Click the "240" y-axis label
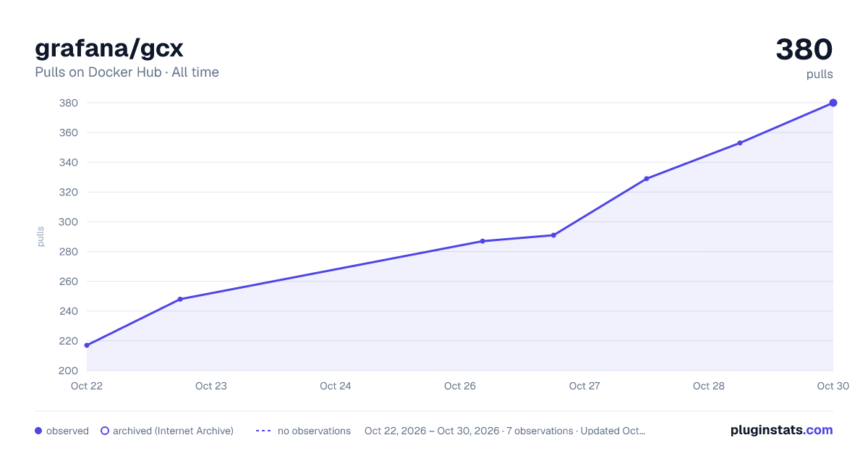 (68, 311)
